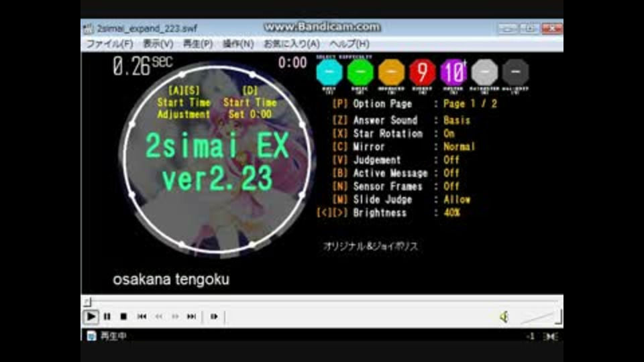Click the 2simai EX ver2.23 title text
644x362 pixels.
(x=217, y=162)
